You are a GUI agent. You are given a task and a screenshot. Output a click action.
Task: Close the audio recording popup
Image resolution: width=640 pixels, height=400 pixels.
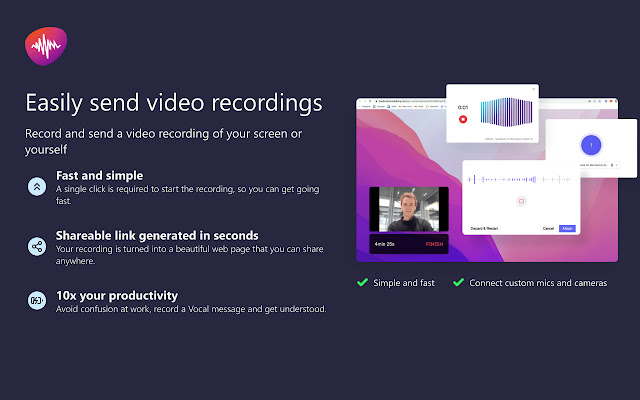(533, 89)
